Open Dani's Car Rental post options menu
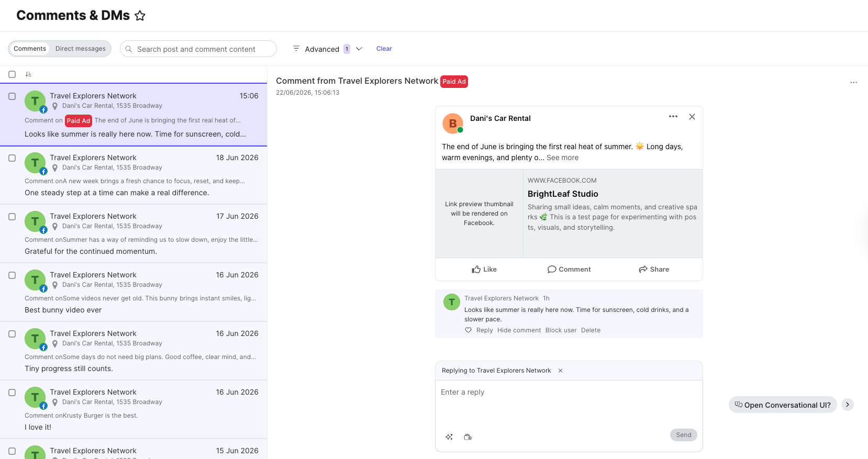This screenshot has height=459, width=868. [673, 117]
